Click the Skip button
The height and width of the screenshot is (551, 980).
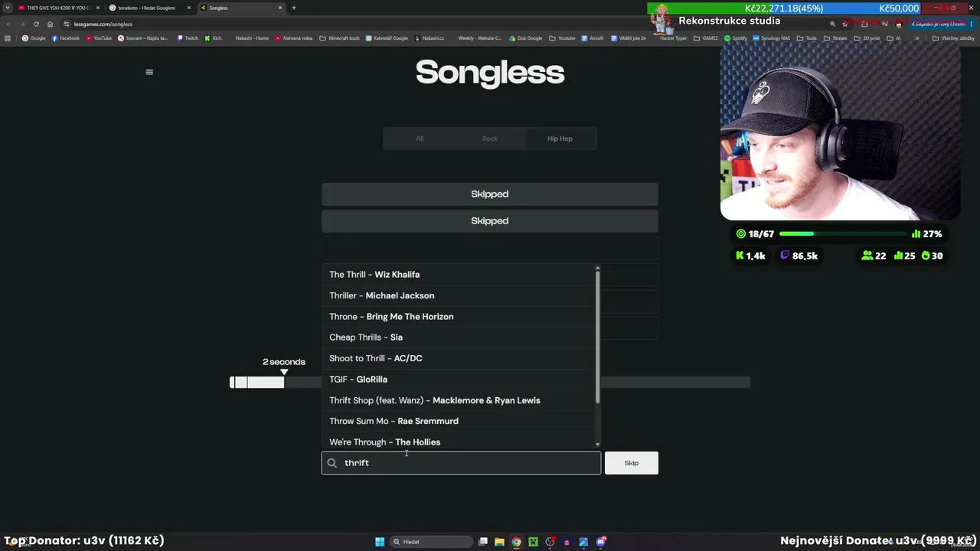click(x=631, y=463)
